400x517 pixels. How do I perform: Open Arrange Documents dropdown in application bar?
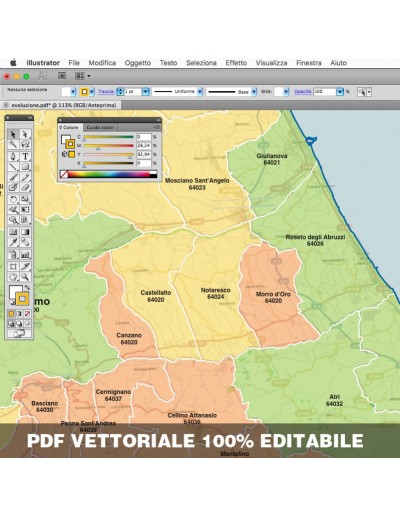coord(82,76)
